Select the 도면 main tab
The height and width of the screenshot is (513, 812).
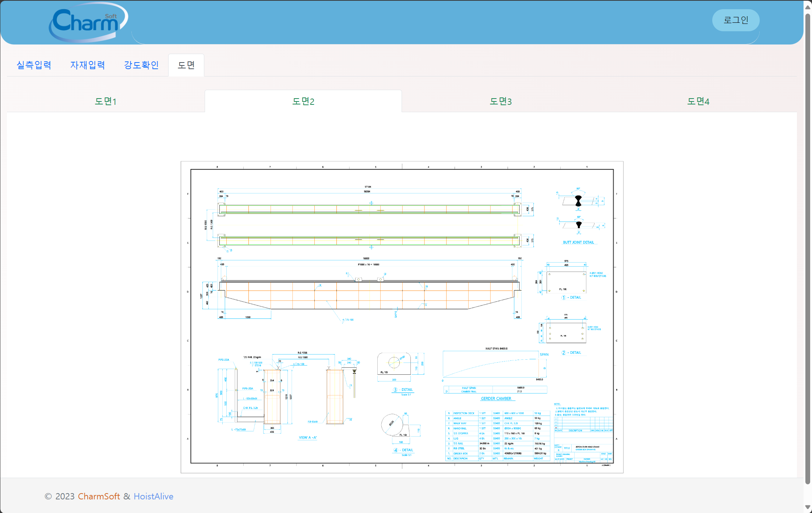point(186,65)
